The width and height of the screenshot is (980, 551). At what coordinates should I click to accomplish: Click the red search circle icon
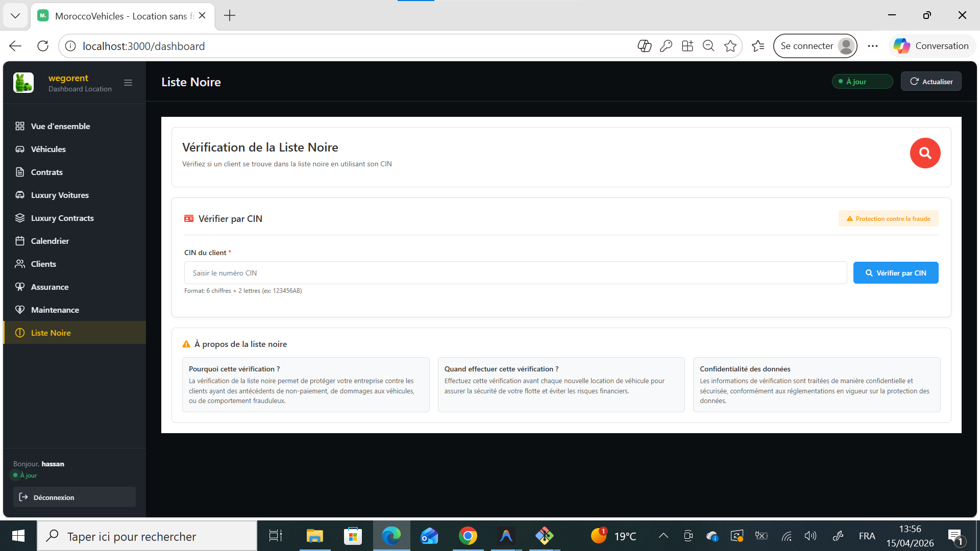(x=925, y=153)
